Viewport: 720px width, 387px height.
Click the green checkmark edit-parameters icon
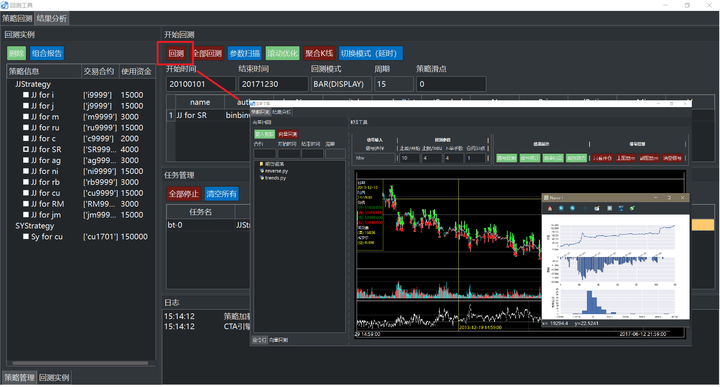632,208
